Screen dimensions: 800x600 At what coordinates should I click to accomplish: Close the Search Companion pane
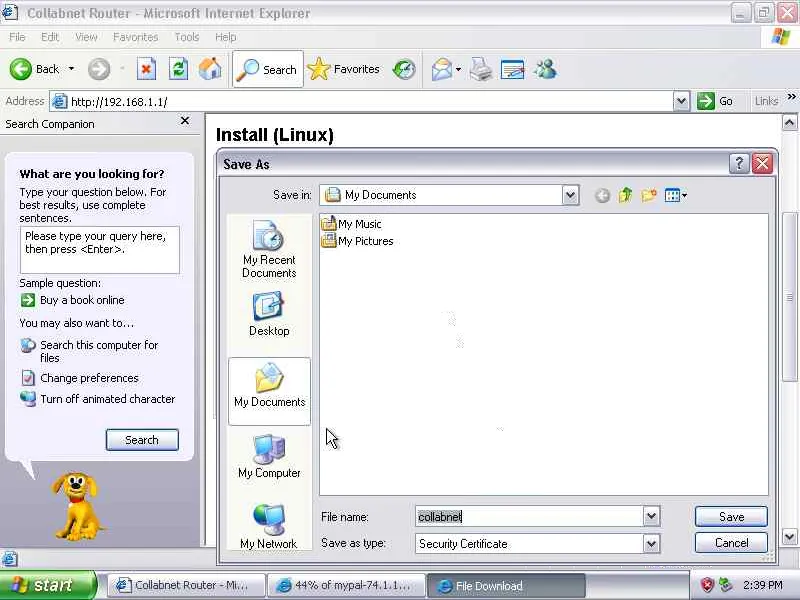click(185, 121)
